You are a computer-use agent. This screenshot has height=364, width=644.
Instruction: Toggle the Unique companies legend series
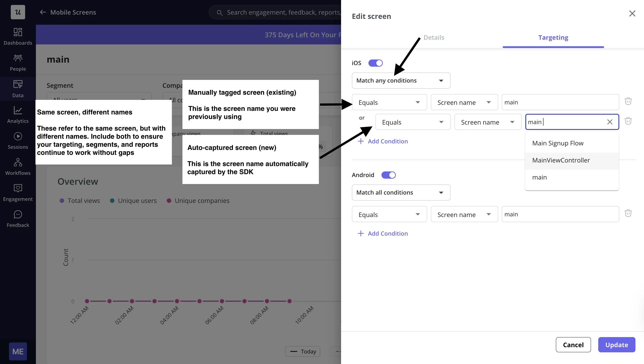click(198, 201)
